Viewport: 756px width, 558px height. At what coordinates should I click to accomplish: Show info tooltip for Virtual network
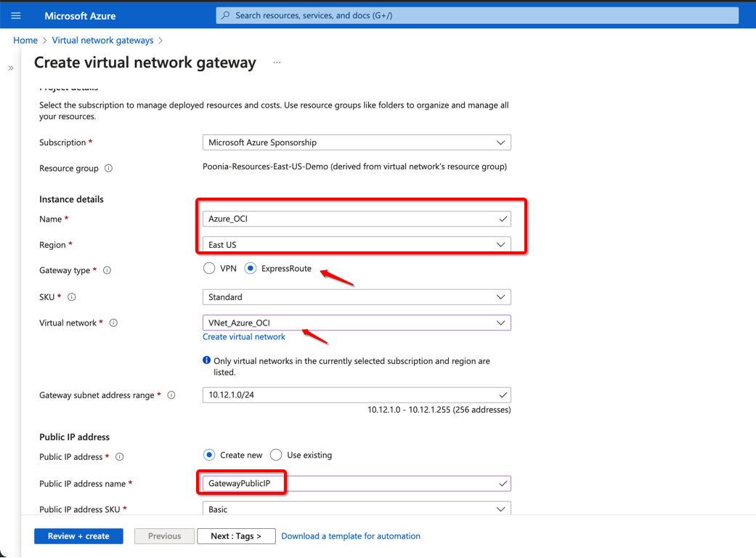[x=113, y=323]
